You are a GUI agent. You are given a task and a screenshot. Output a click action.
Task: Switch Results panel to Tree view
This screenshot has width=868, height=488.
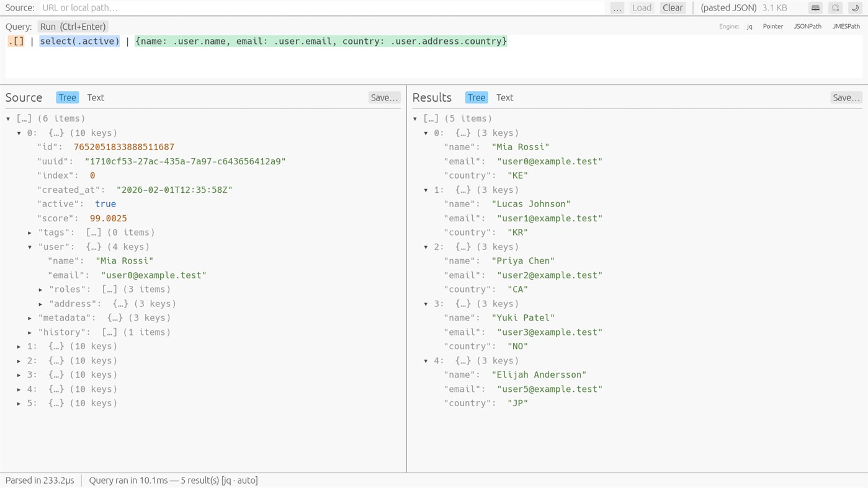click(x=477, y=97)
